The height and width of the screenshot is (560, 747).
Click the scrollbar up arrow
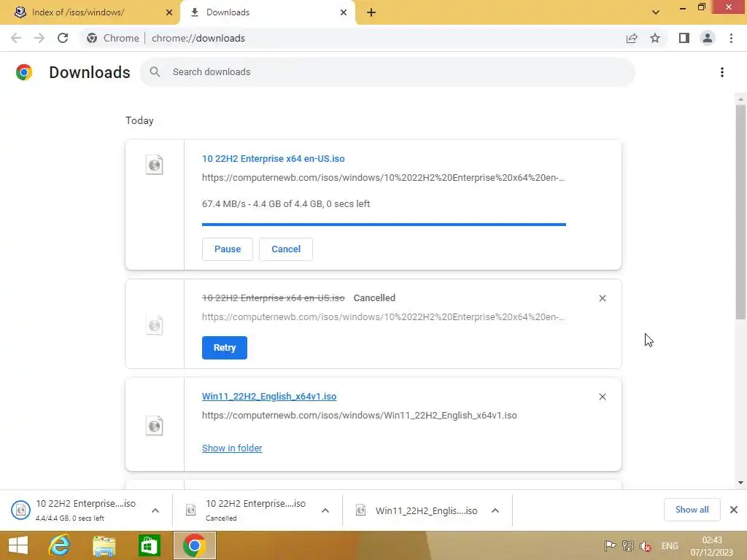tap(740, 99)
